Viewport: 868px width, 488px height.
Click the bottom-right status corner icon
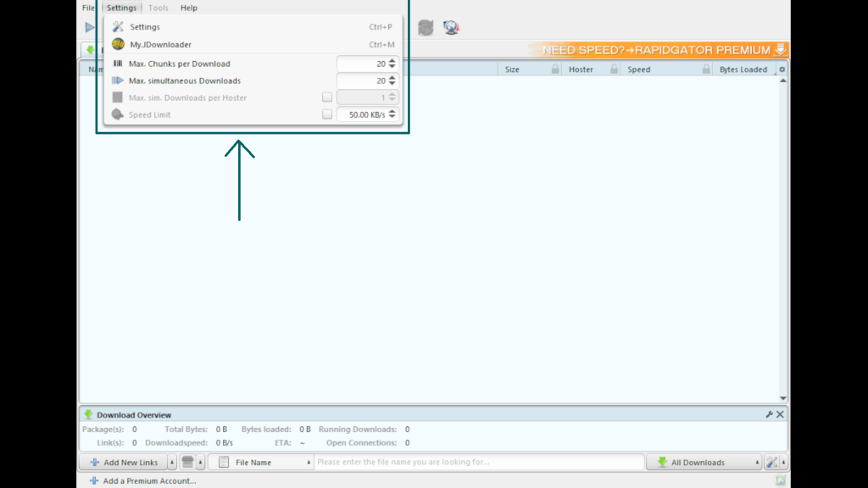pos(780,480)
